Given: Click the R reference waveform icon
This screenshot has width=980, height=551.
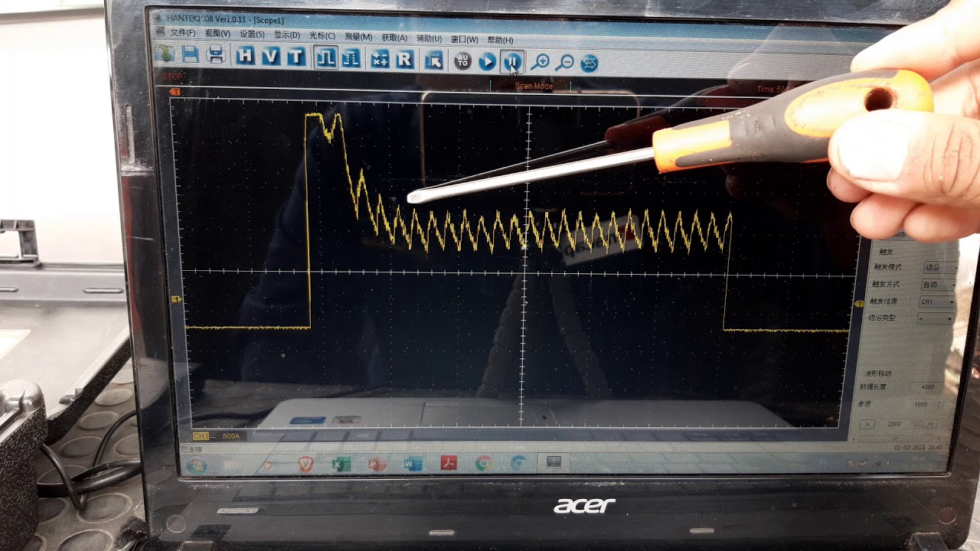Looking at the screenshot, I should tap(405, 59).
